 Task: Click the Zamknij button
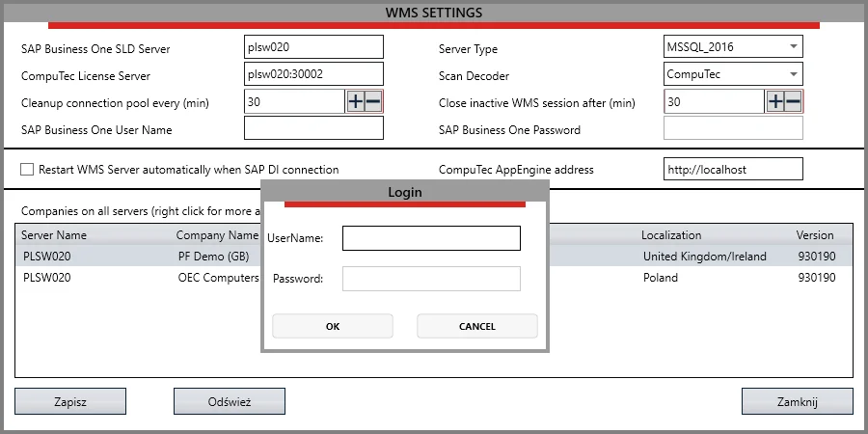coord(798,401)
